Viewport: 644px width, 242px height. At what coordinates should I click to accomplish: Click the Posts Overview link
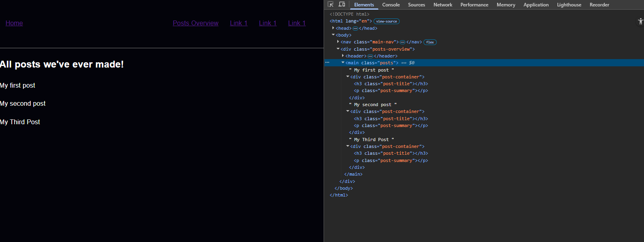196,23
